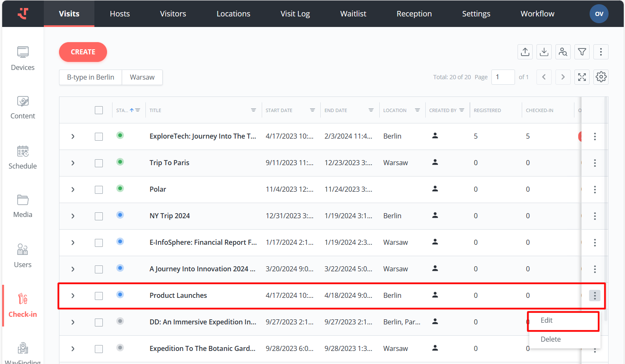625x364 pixels.
Task: Select the Warsaw location filter
Action: pyautogui.click(x=142, y=78)
